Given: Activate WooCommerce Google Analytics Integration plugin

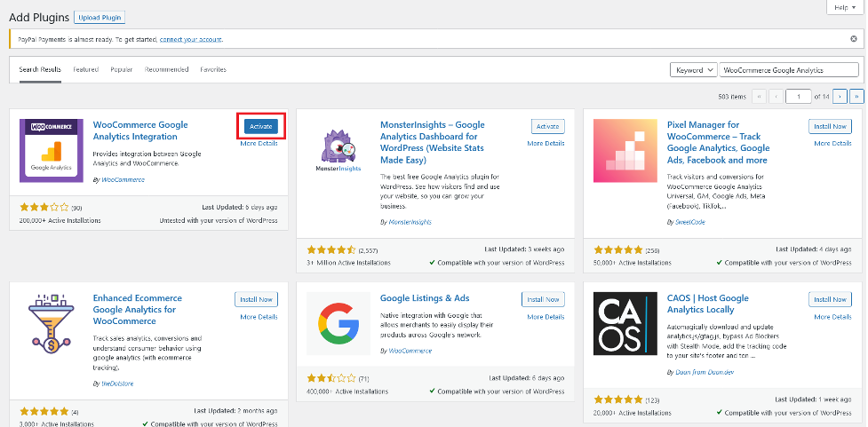Looking at the screenshot, I should click(260, 127).
